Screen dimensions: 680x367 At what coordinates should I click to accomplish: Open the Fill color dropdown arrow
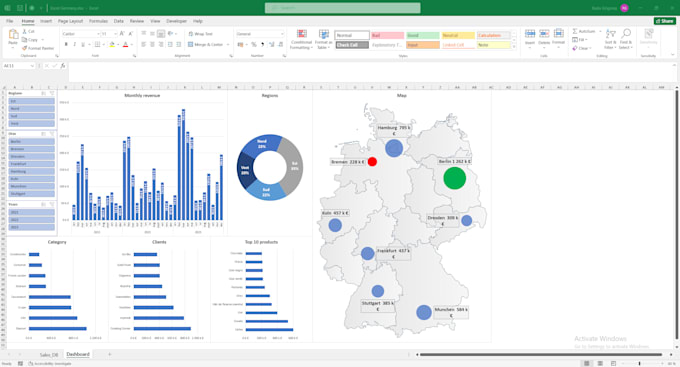118,44
